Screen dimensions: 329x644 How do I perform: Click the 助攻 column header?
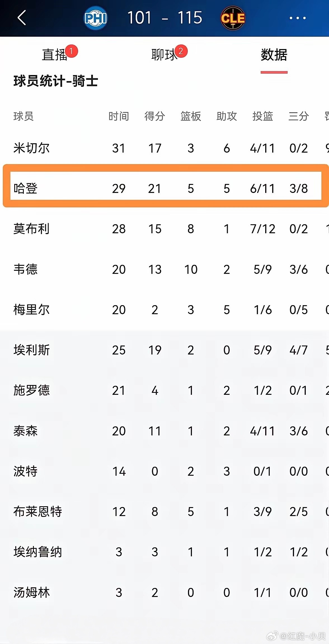click(227, 116)
